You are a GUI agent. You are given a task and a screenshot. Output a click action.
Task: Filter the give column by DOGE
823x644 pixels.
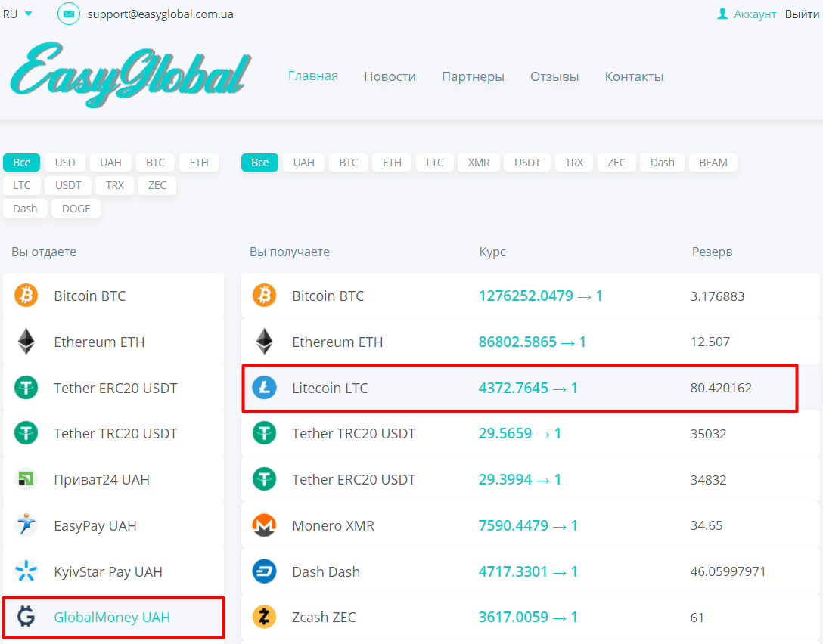coord(76,209)
